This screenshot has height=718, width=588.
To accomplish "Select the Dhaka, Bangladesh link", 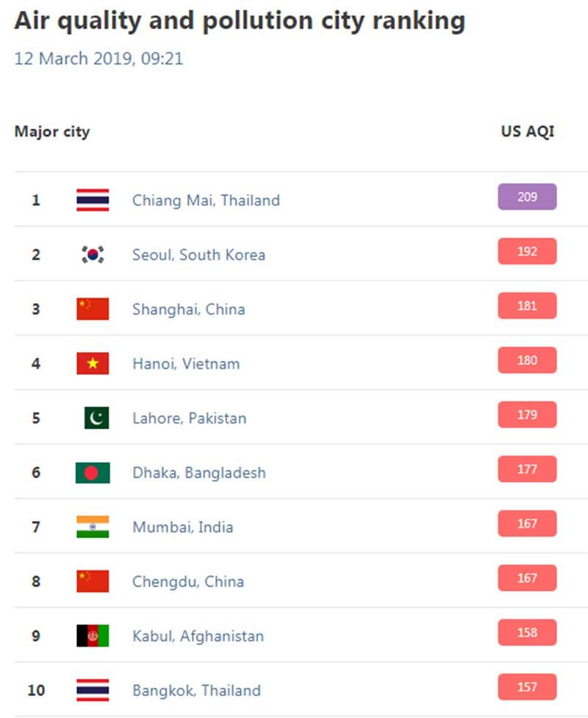I will click(199, 473).
